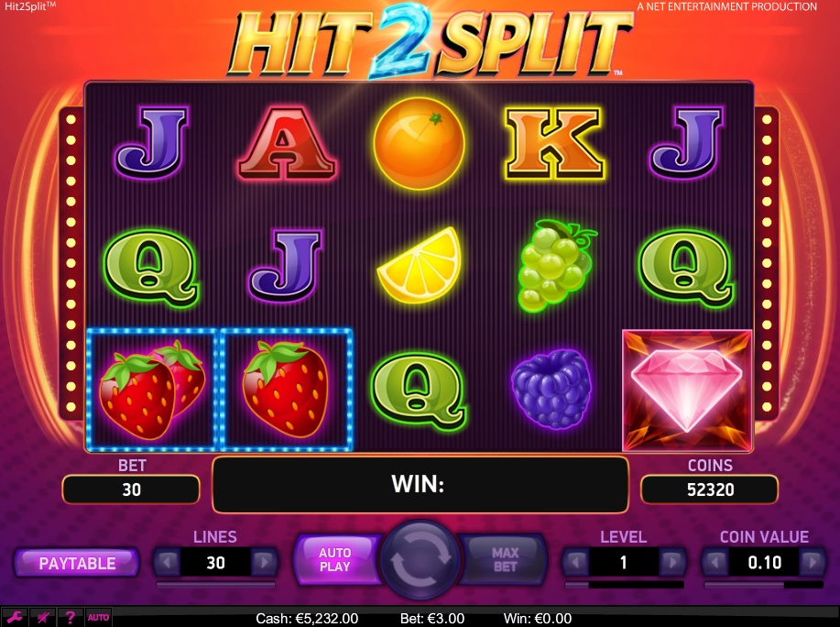The image size is (840, 627).
Task: Click the highlighted double strawberry symbol
Action: point(152,390)
